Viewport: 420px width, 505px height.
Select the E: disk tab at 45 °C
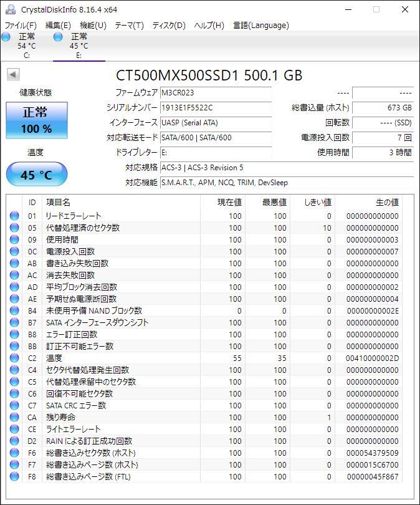pos(79,46)
